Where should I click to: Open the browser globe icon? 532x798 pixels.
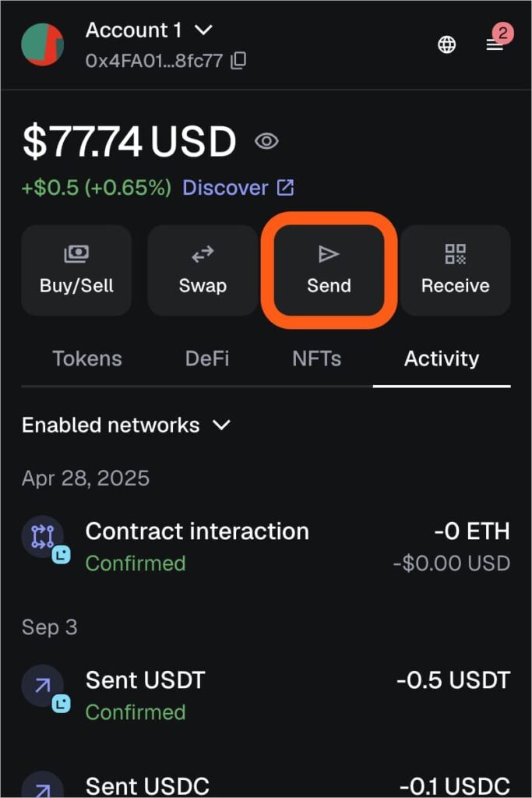tap(446, 44)
